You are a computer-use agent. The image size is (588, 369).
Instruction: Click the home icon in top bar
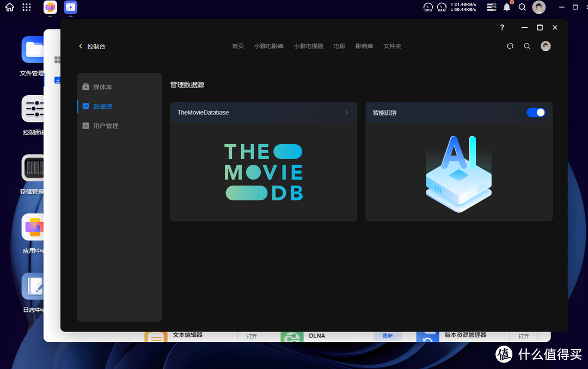tap(9, 7)
